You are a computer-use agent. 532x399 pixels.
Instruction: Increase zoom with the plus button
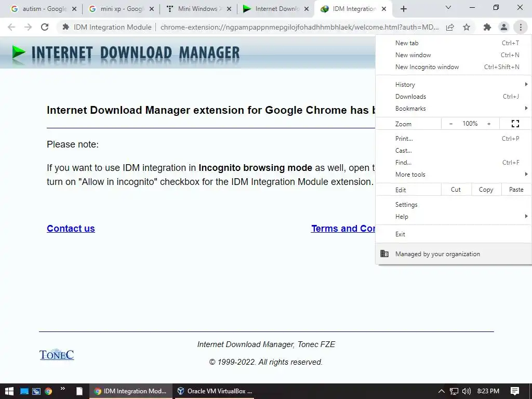point(489,124)
